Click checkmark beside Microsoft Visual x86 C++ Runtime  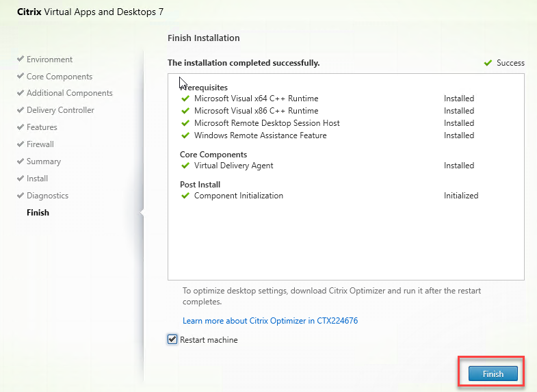pyautogui.click(x=185, y=111)
